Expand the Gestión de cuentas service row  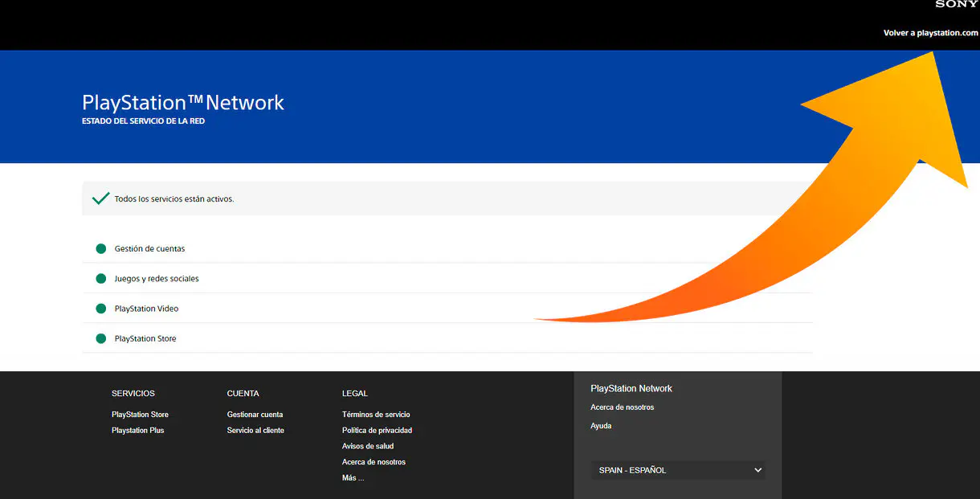[447, 249]
